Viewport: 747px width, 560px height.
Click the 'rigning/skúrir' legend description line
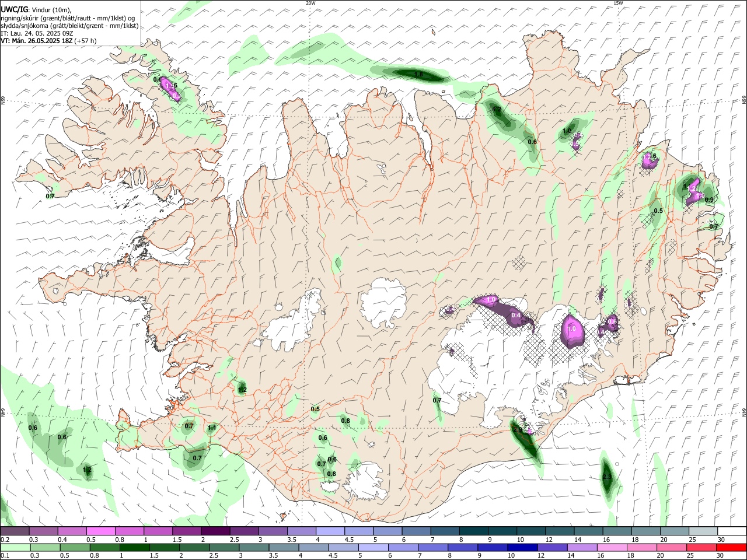pos(68,18)
